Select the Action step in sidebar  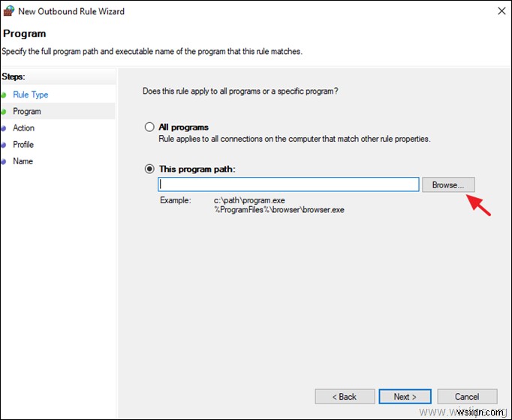click(x=23, y=127)
